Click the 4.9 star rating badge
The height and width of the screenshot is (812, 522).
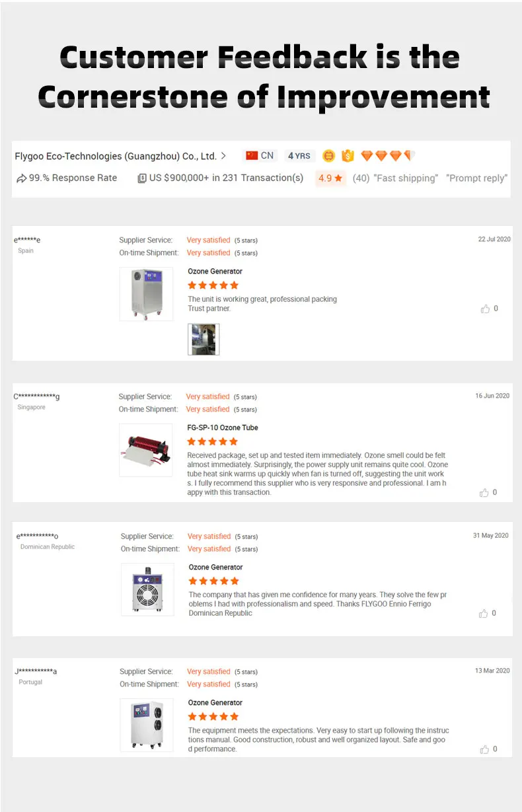tap(330, 178)
